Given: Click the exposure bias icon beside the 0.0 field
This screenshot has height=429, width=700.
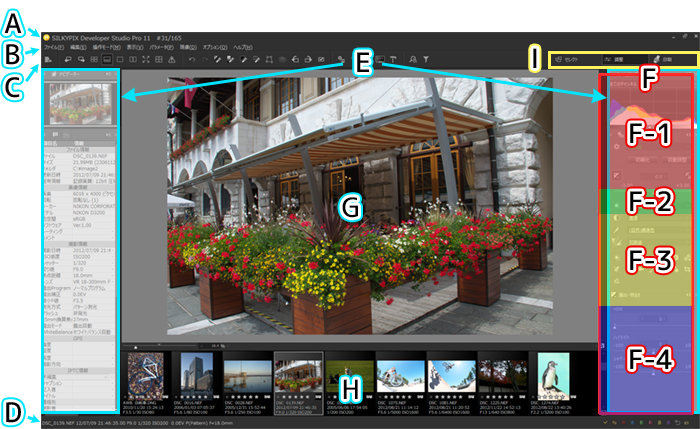Looking at the screenshot, I should [x=616, y=176].
